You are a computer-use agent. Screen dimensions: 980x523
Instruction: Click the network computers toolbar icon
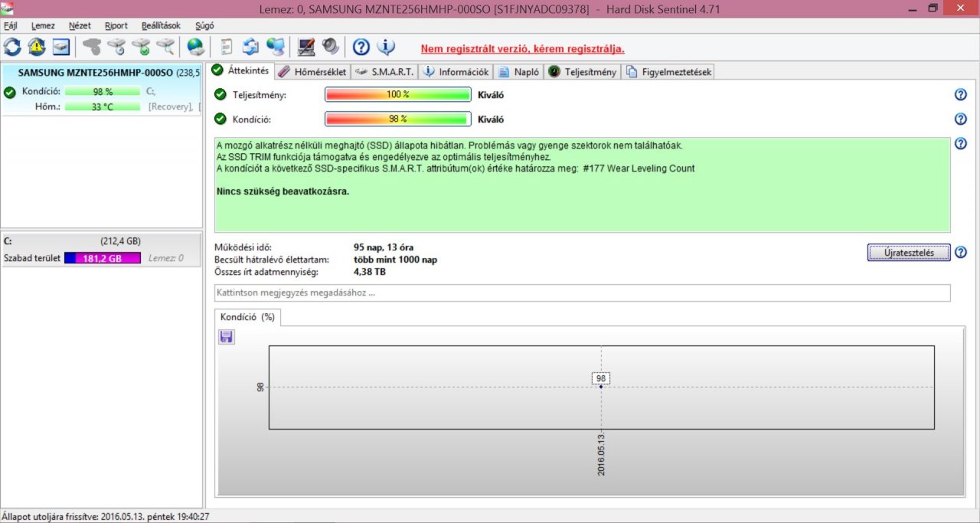tap(276, 47)
